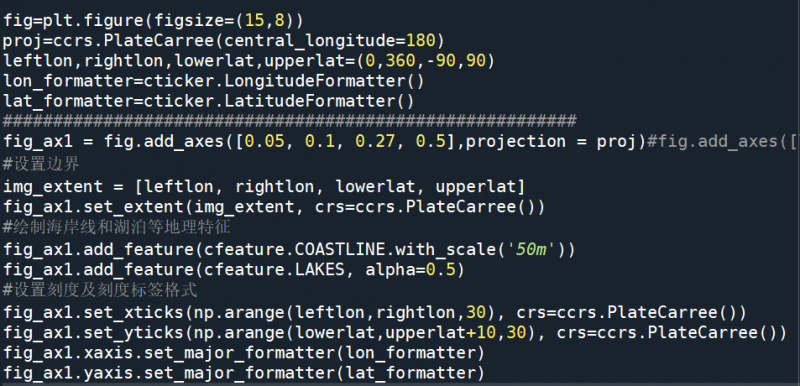Click the projection = proj argument
The width and height of the screenshot is (800, 386).
pyautogui.click(x=552, y=141)
